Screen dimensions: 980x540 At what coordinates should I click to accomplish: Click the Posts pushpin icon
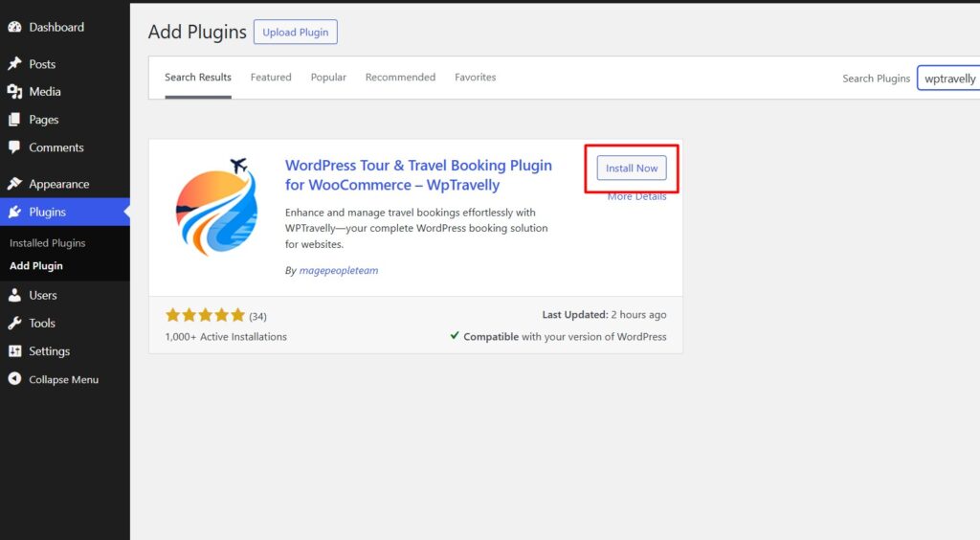click(x=14, y=64)
